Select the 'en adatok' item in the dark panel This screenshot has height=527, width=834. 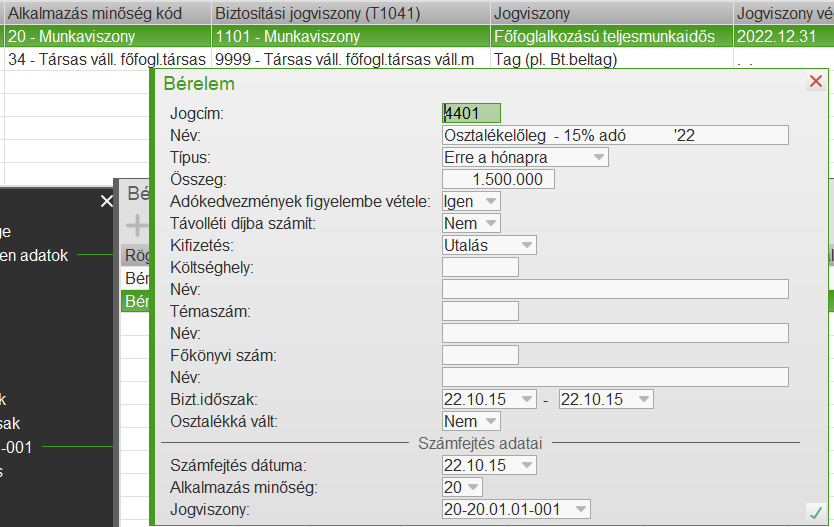click(x=34, y=256)
